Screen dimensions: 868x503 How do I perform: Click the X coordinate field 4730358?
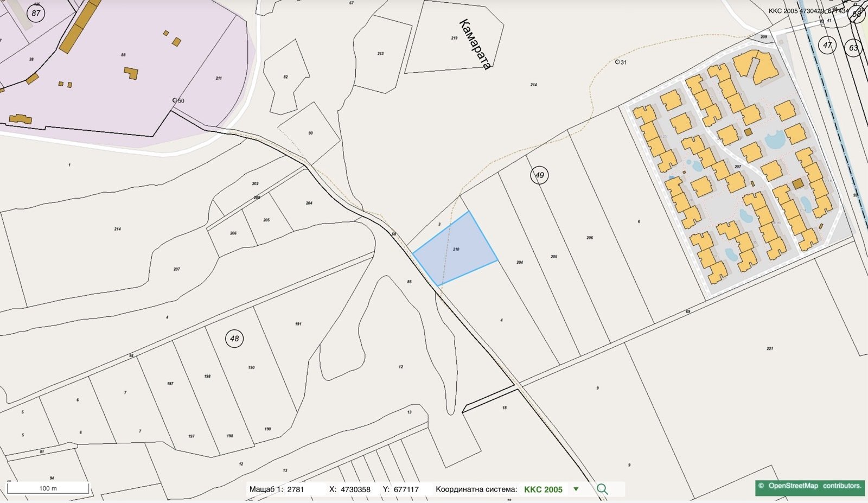(355, 489)
